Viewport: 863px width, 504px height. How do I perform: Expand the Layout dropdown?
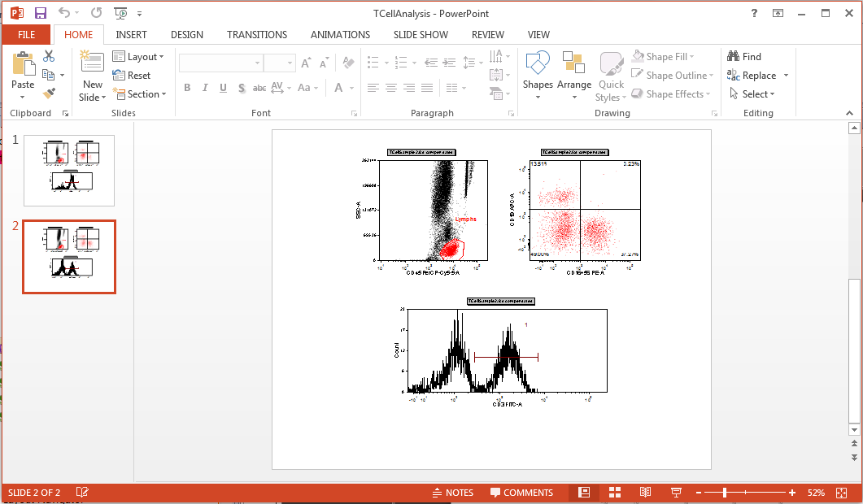(x=138, y=57)
